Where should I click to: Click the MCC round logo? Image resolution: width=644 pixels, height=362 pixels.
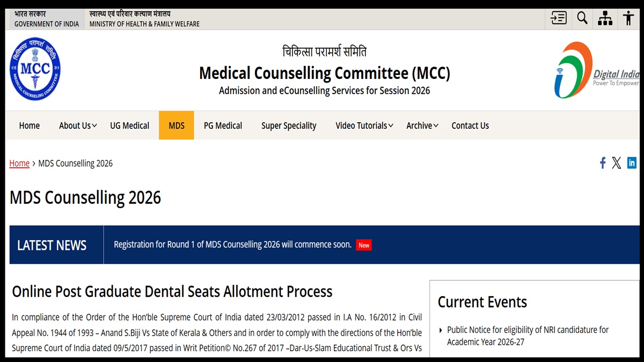(35, 69)
